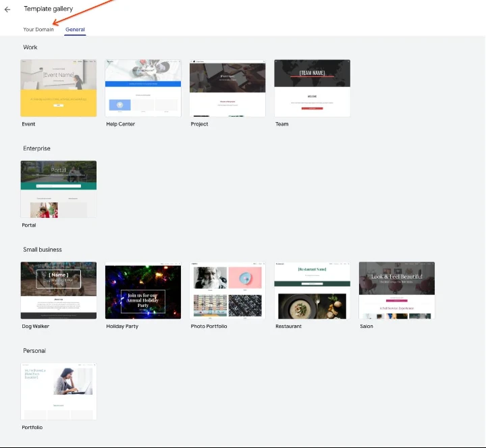This screenshot has height=448, width=486.
Task: Choose the Holiday Party template thumbnail
Action: (143, 290)
